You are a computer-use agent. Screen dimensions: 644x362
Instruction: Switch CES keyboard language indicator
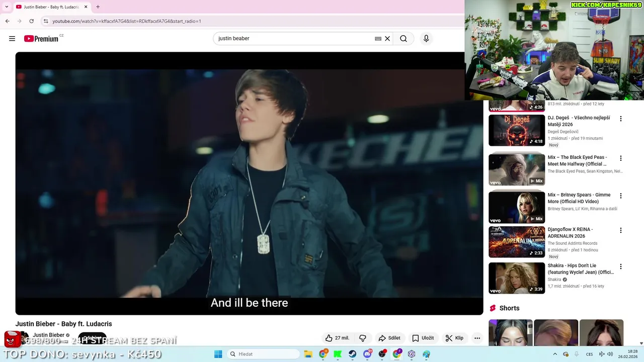589,354
